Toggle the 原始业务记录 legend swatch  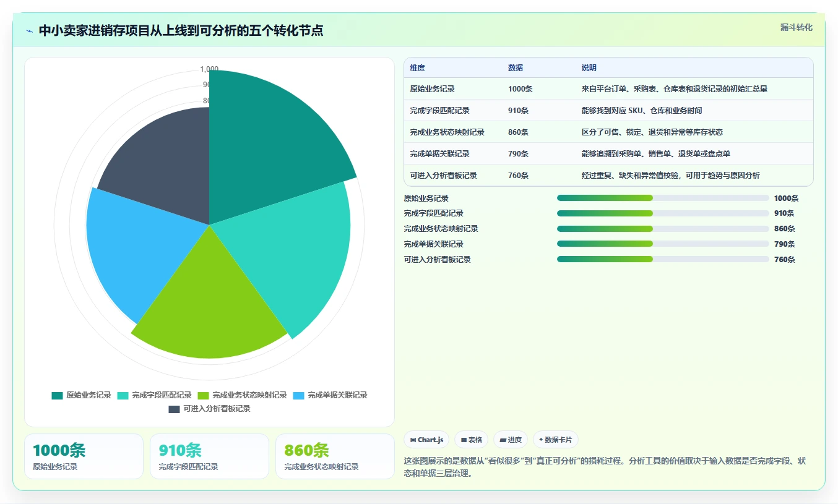(x=57, y=395)
